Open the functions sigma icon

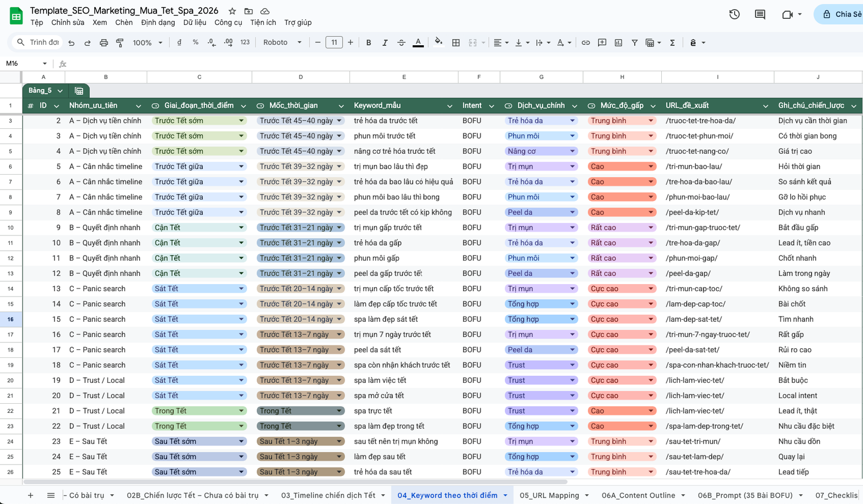(x=673, y=43)
